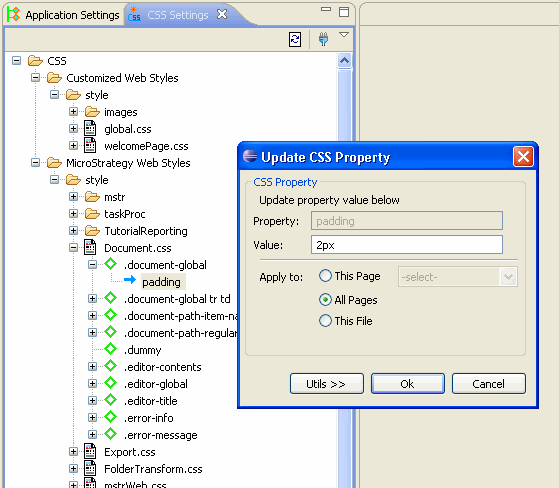Open the -select- page dropdown
559x488 pixels.
pyautogui.click(x=458, y=277)
